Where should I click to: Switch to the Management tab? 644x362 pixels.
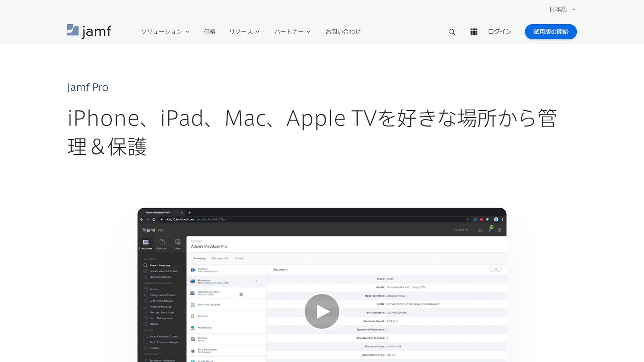pyautogui.click(x=220, y=258)
